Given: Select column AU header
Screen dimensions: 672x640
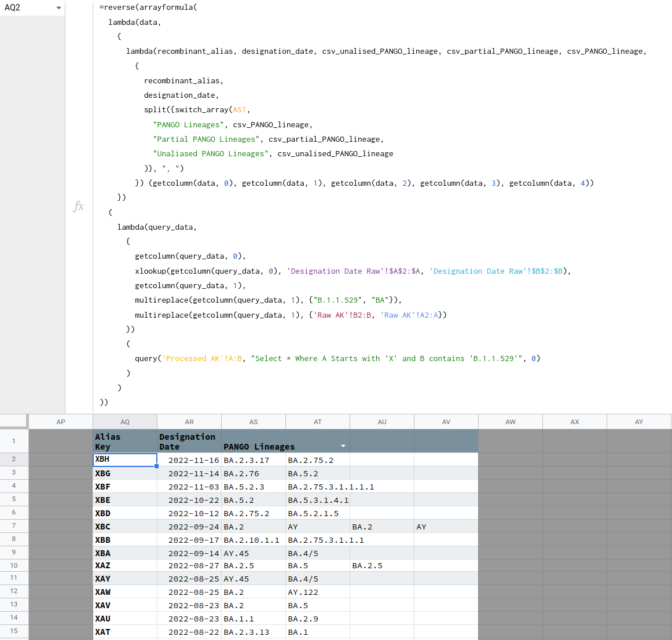Looking at the screenshot, I should pyautogui.click(x=382, y=422).
